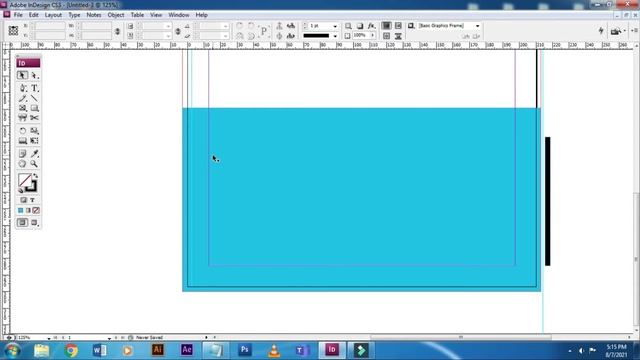Select the Free Transform tool
Screen dimensions: 640x360
tap(34, 141)
